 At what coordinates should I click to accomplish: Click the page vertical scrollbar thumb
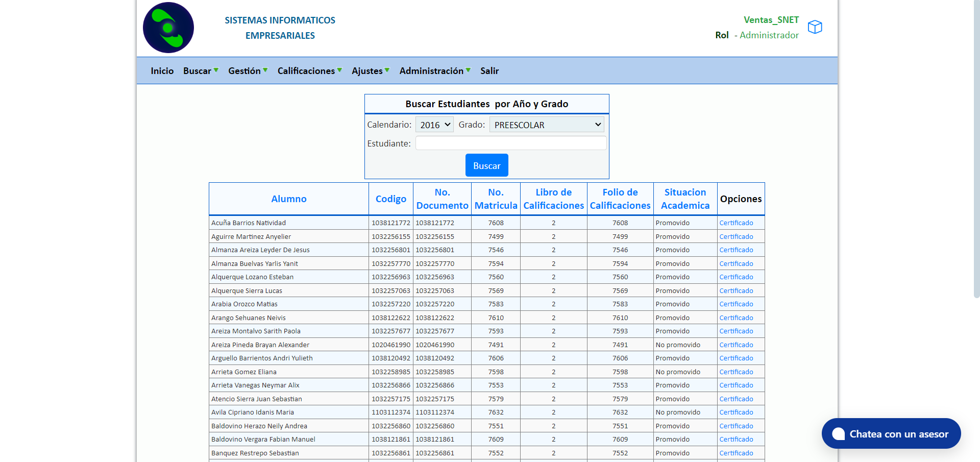click(976, 149)
